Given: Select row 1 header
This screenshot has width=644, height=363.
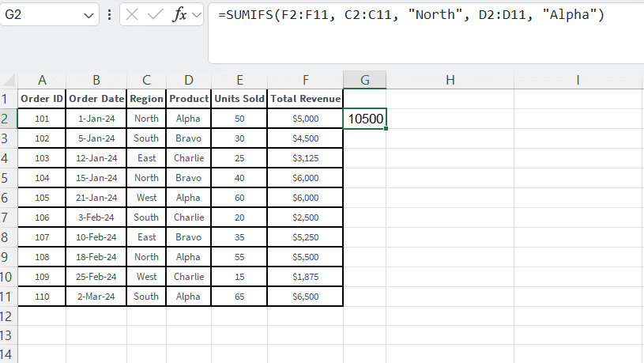Looking at the screenshot, I should [9, 99].
